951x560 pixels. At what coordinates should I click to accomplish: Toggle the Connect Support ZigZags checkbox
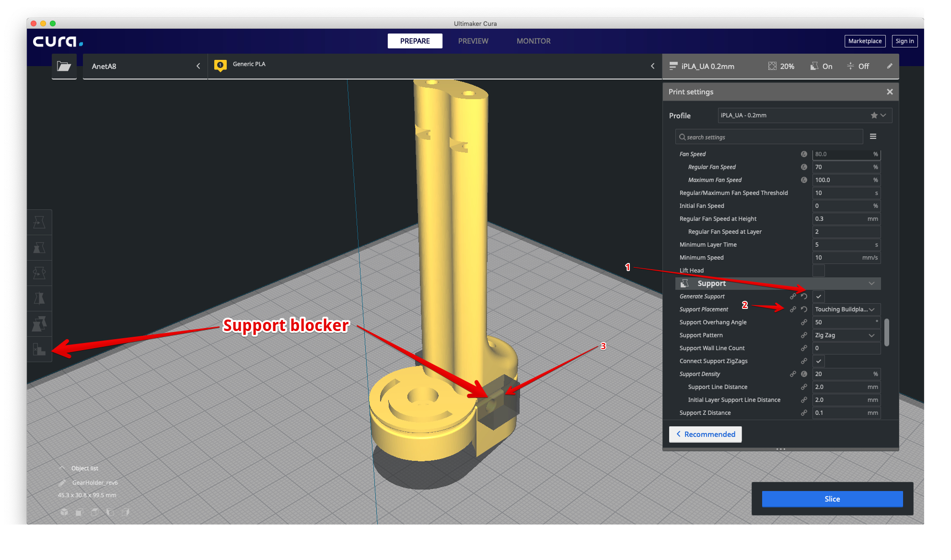pyautogui.click(x=819, y=361)
